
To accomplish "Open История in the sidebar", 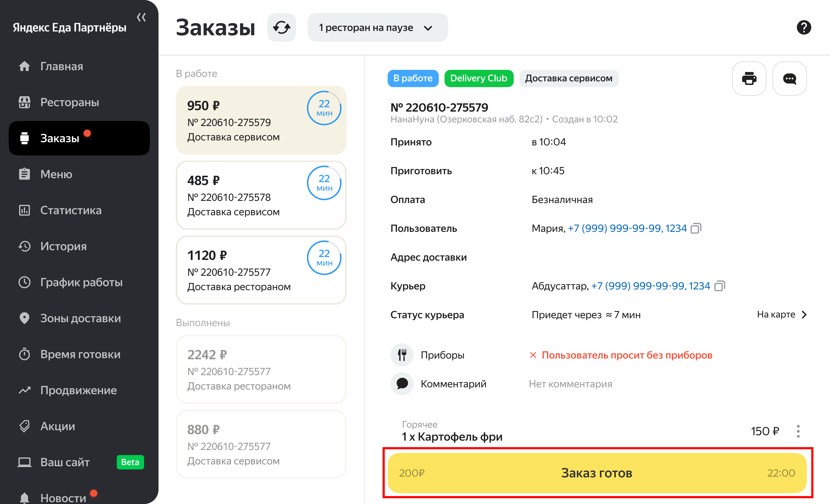I will tap(63, 246).
